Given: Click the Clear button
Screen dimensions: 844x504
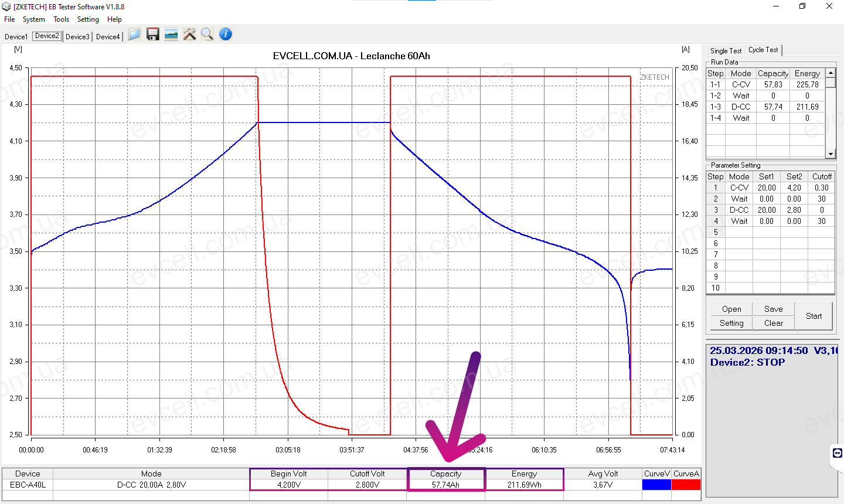Looking at the screenshot, I should (773, 323).
